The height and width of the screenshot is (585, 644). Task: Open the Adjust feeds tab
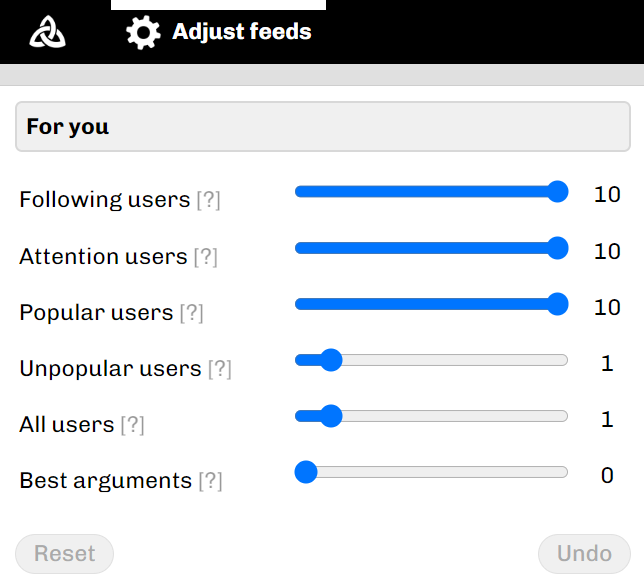coord(241,32)
